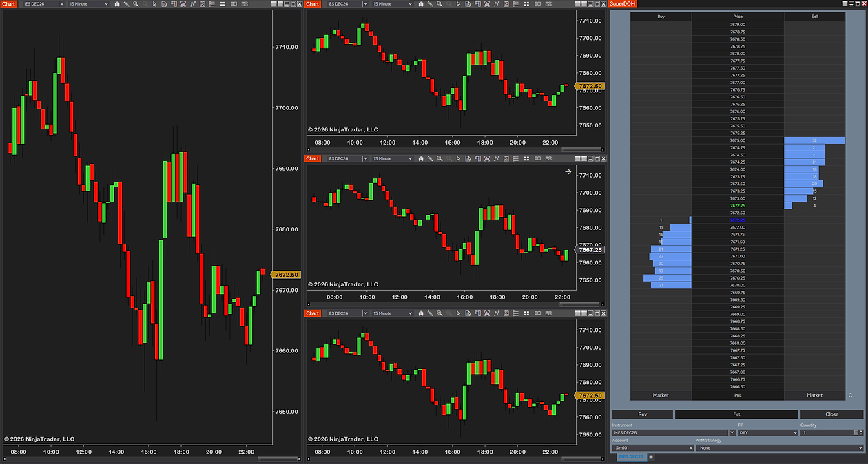Open the indicators zigzag icon in the top-right chart
This screenshot has width=868, height=464.
(496, 4)
